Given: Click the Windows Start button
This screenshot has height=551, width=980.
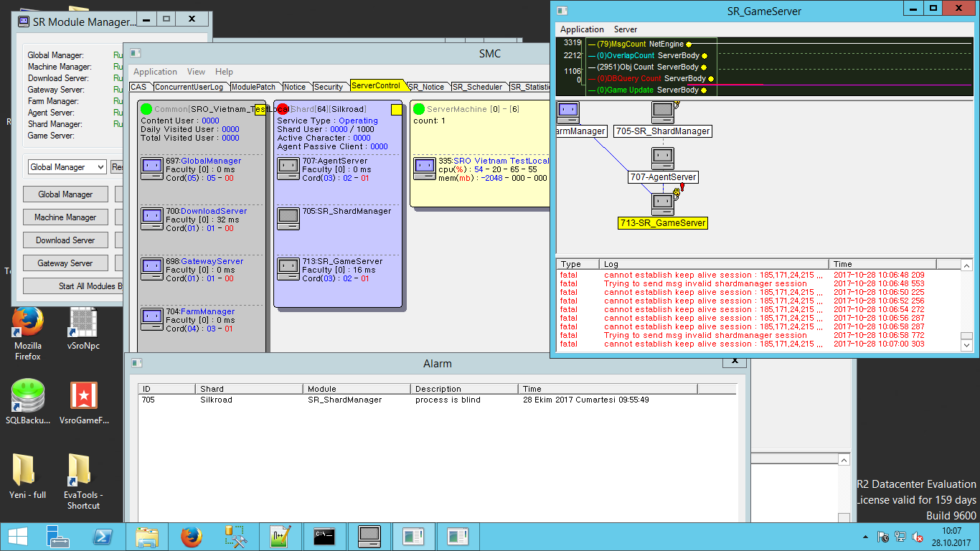Looking at the screenshot, I should 17,537.
